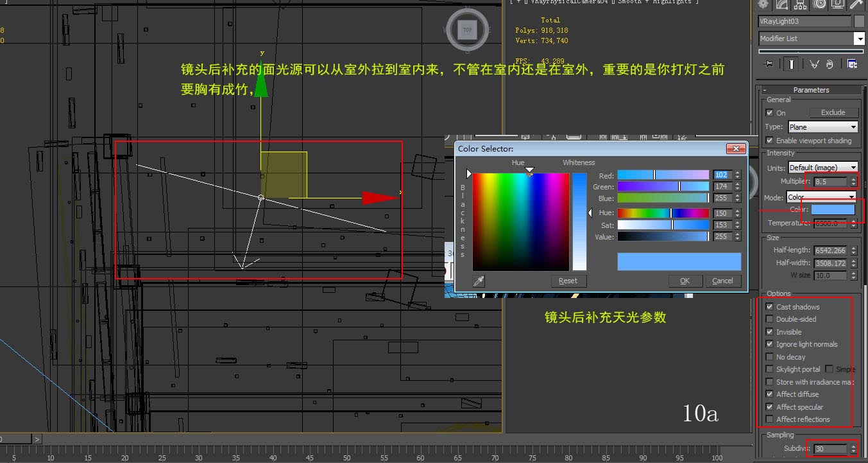868x463 pixels.
Task: Click the timeline next-frame arrow button
Action: pos(37,439)
